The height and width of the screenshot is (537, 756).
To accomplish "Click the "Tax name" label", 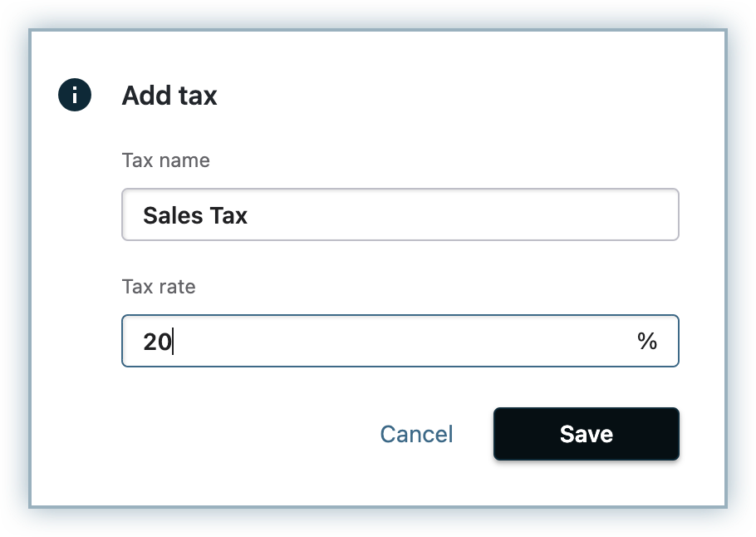I will click(165, 160).
